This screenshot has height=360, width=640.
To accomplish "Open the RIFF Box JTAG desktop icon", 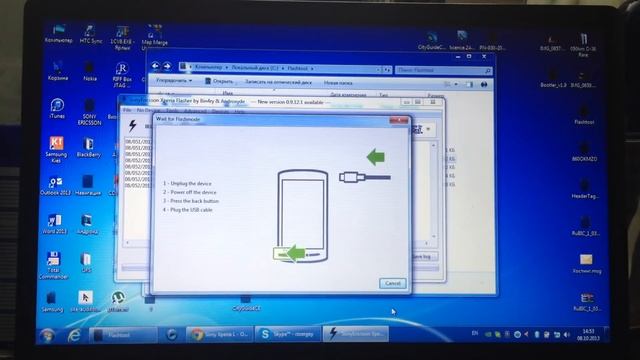I will 122,74.
